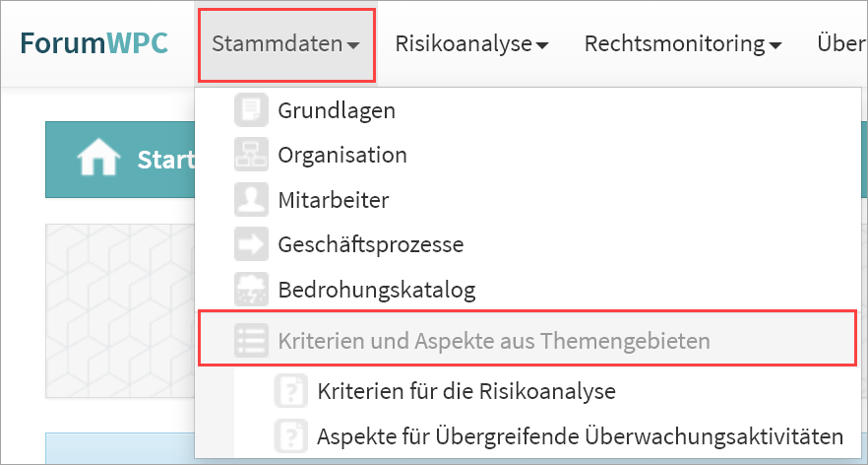Screen dimensions: 868x465
Task: Expand the Risikoanalyse dropdown menu
Action: tap(470, 44)
